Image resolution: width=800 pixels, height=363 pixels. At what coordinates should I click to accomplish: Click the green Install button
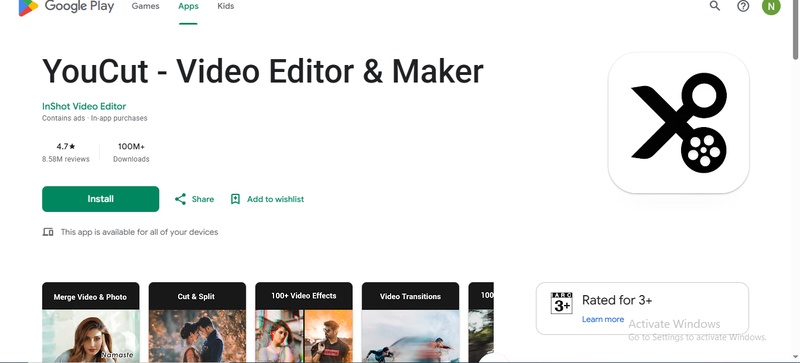coord(101,199)
